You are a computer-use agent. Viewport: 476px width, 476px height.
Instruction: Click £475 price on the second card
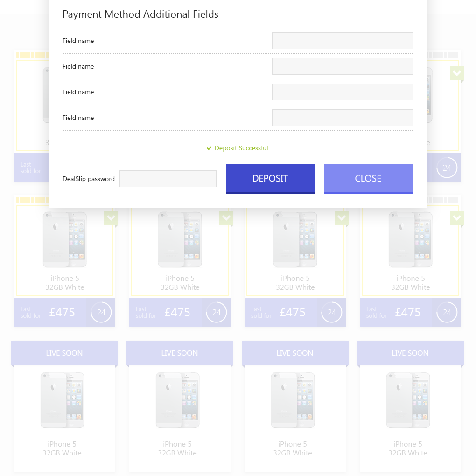point(177,312)
